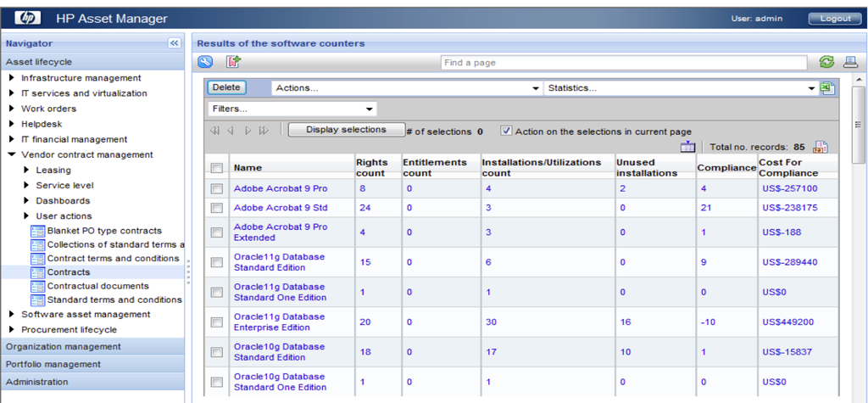Check the Adobe Acrobat 9 Std row checkbox
The image size is (868, 403).
216,208
